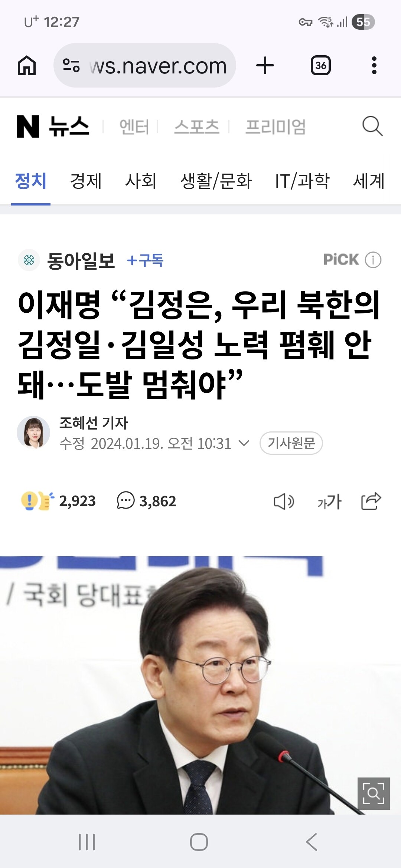Subscribe to 동아일보 with +구독

click(x=145, y=260)
